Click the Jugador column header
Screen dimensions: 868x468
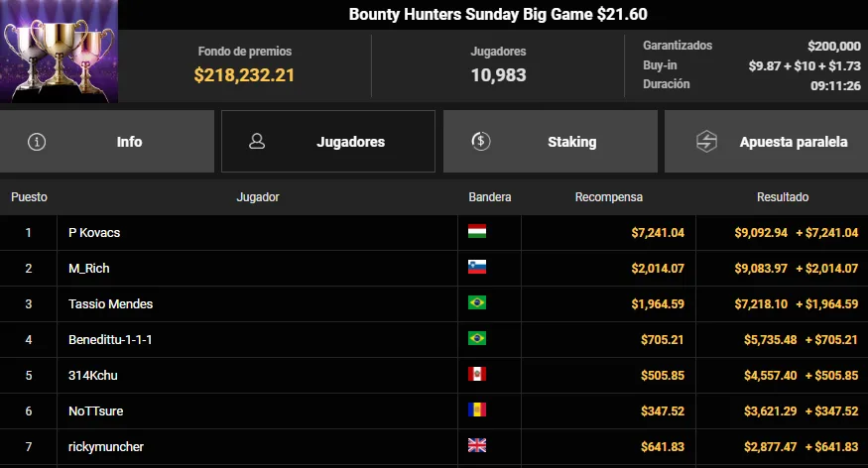point(257,197)
